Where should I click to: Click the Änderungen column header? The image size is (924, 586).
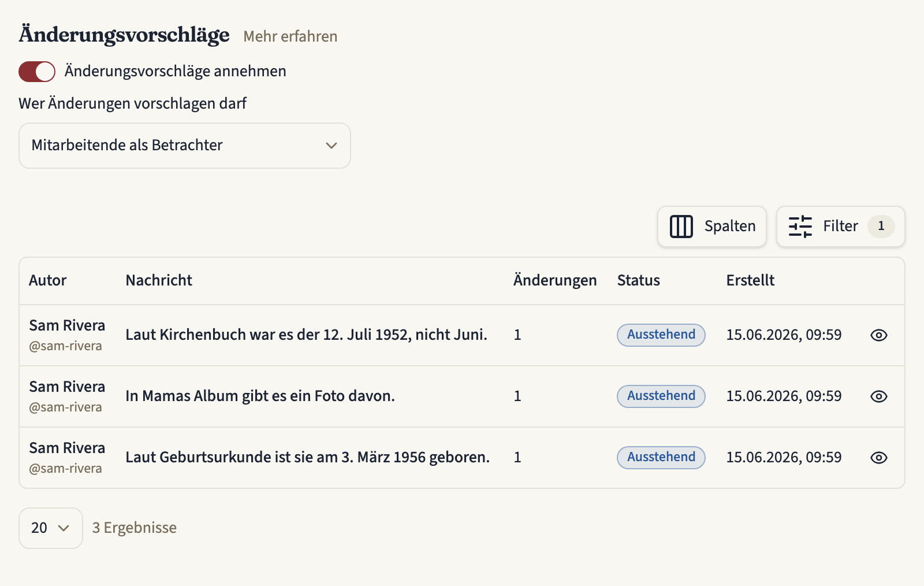tap(555, 280)
